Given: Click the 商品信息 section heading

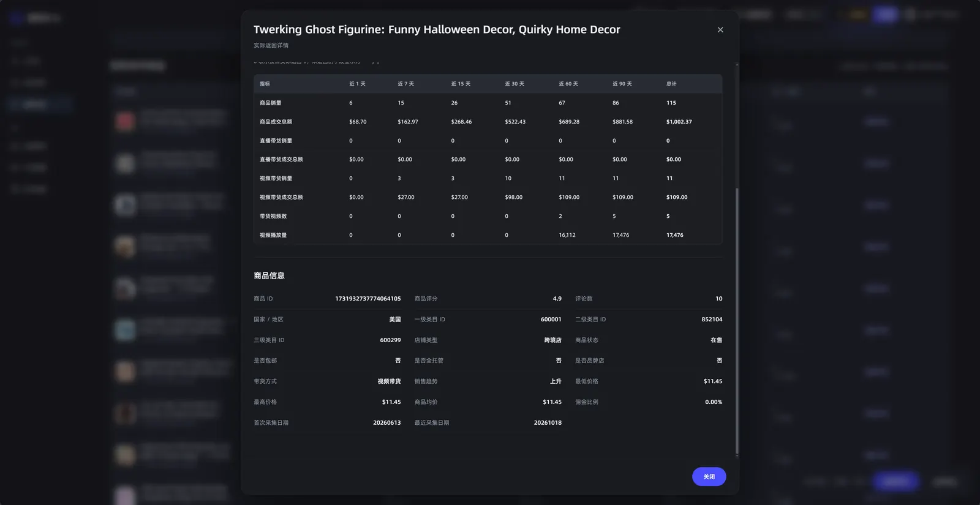Looking at the screenshot, I should coord(269,276).
